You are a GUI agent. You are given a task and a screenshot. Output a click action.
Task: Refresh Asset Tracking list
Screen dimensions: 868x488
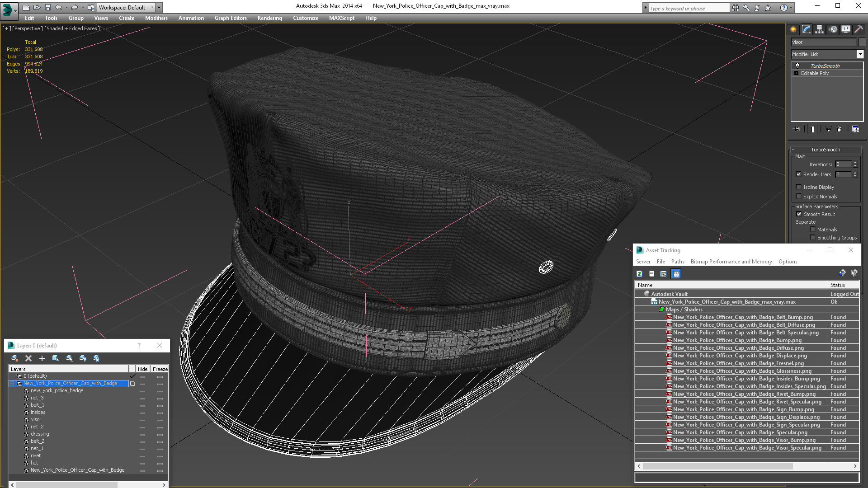click(x=639, y=274)
